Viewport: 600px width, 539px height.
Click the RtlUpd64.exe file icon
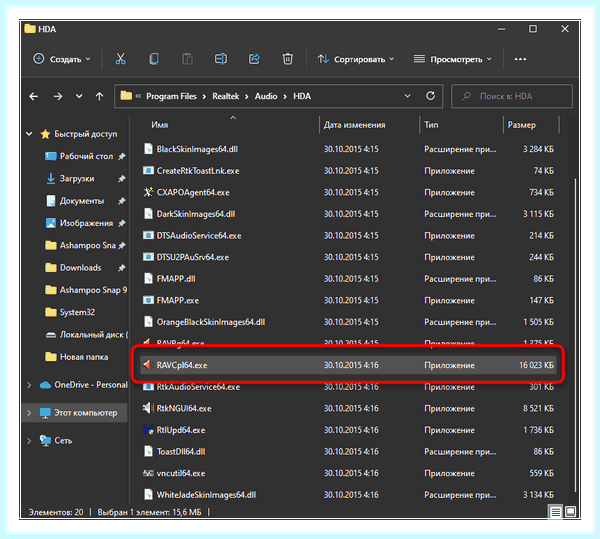pos(148,430)
